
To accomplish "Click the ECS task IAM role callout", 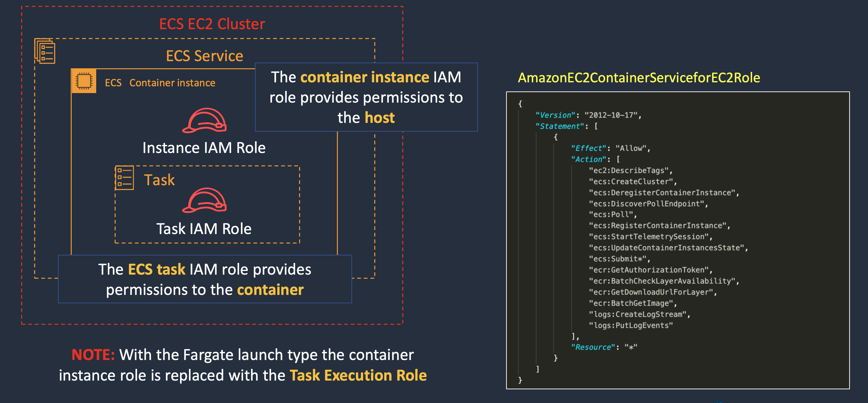I will (x=205, y=279).
